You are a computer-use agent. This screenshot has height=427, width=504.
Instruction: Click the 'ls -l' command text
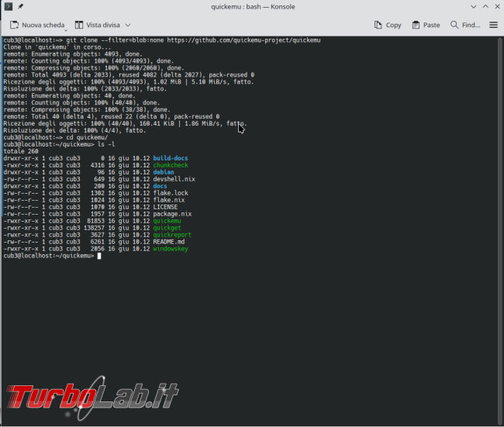(106, 145)
